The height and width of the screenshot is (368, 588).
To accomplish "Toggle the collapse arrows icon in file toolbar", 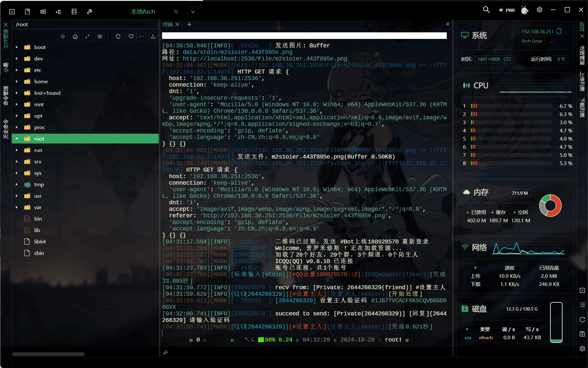I will click(x=87, y=37).
